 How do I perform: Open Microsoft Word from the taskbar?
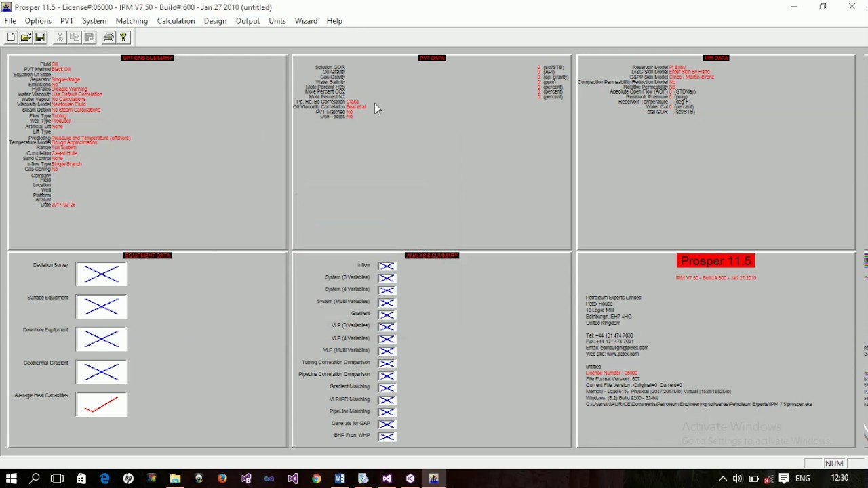pyautogui.click(x=340, y=479)
